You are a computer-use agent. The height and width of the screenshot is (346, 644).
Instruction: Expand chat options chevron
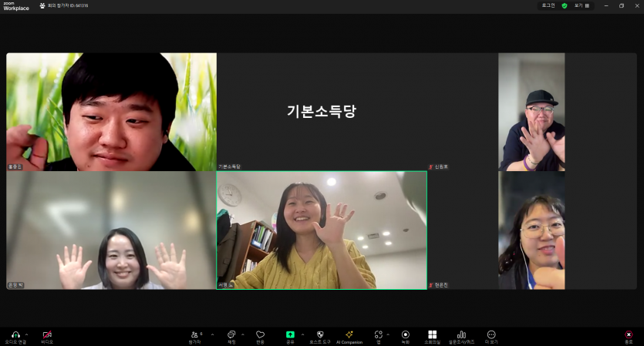coord(242,334)
